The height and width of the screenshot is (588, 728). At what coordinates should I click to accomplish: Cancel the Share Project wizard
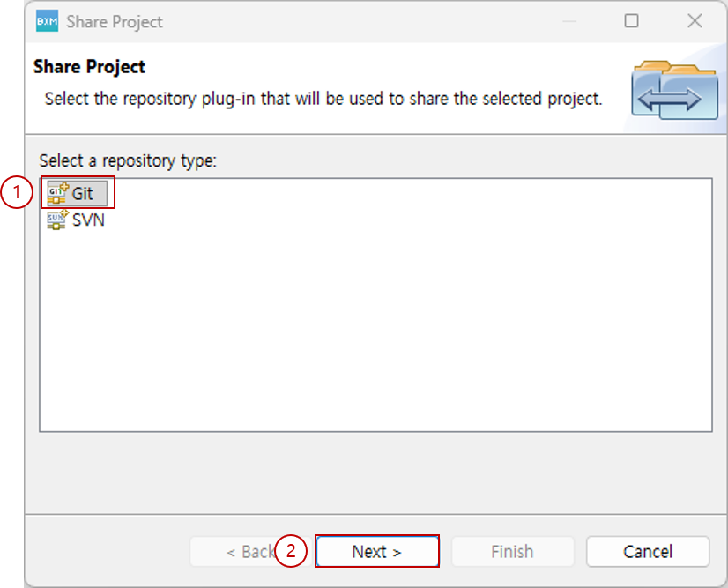pyautogui.click(x=648, y=551)
